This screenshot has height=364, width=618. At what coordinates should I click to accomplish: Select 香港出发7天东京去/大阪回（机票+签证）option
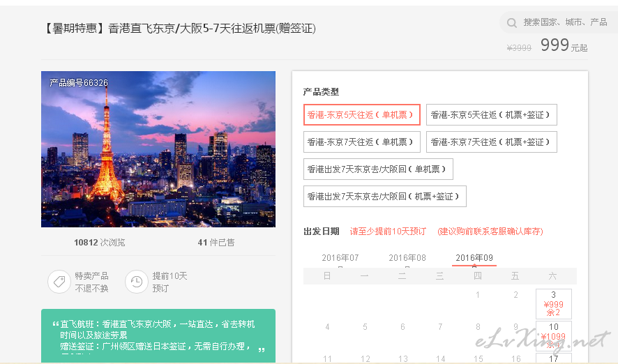[384, 196]
